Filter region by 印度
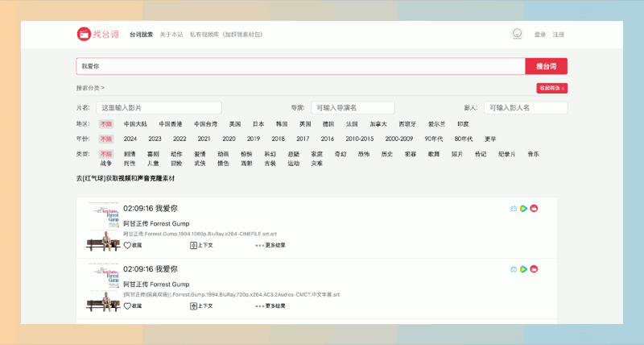This screenshot has width=644, height=345. pos(464,124)
